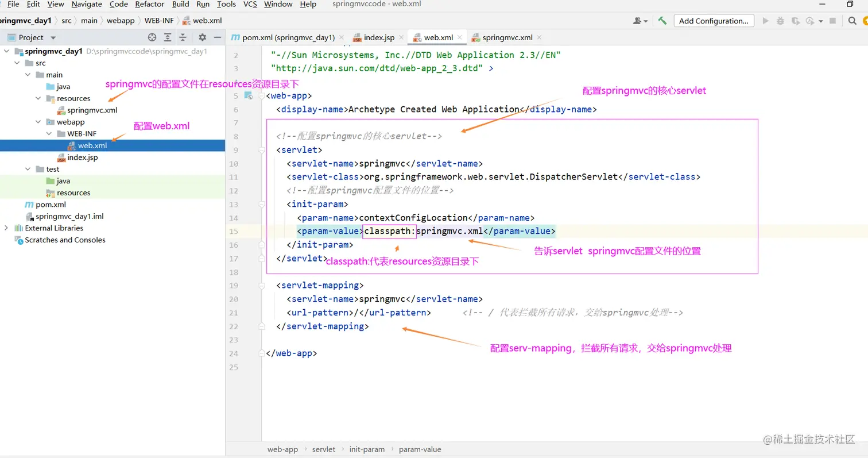Collapse the webapp folder
This screenshot has width=868, height=458.
[38, 122]
